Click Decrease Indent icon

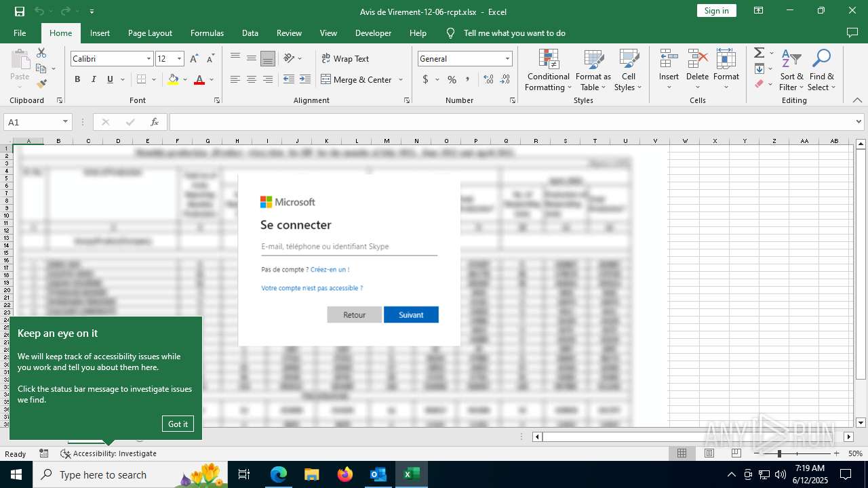pos(289,79)
